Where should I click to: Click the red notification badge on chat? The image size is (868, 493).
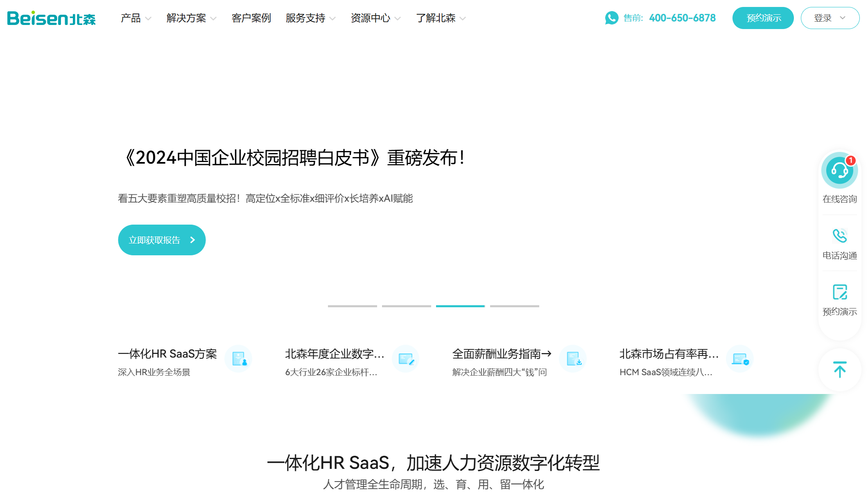pos(851,160)
